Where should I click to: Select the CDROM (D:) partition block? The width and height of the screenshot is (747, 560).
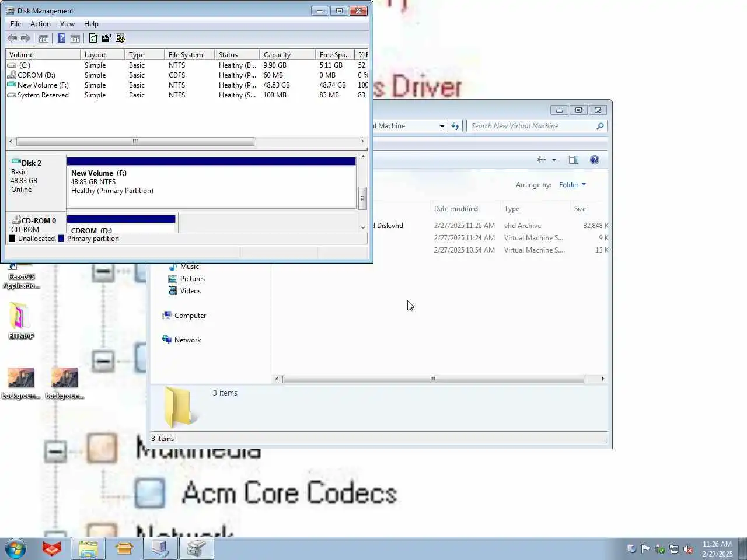tap(121, 224)
